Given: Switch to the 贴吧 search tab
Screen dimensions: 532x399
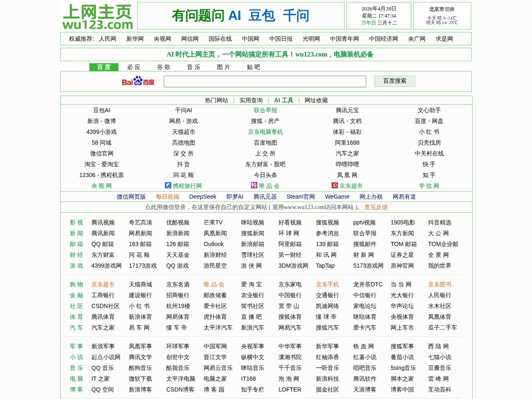Looking at the screenshot, I should [x=254, y=67].
